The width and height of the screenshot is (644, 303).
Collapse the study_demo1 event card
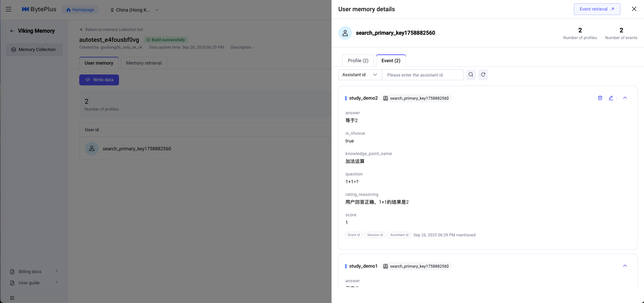(625, 266)
